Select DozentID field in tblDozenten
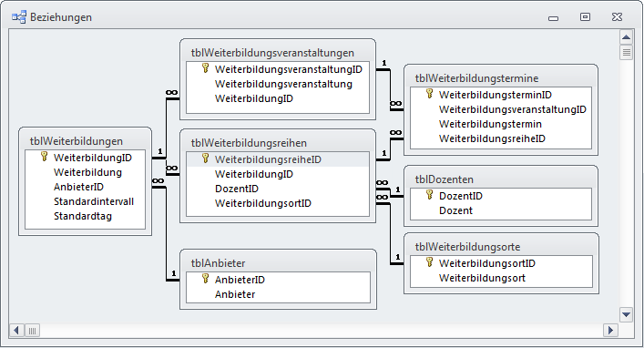The image size is (644, 348). (460, 196)
